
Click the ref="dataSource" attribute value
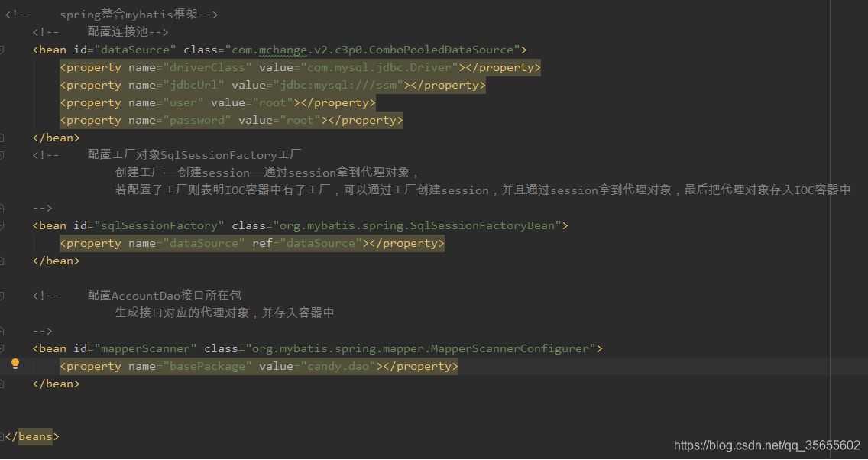click(320, 244)
